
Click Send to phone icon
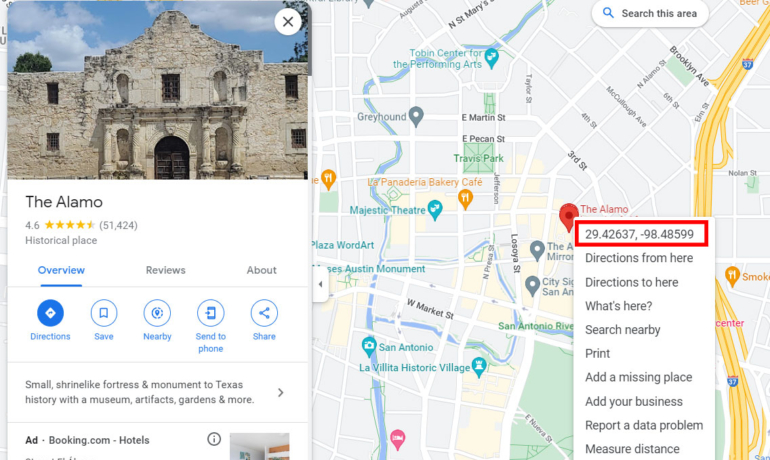click(211, 313)
